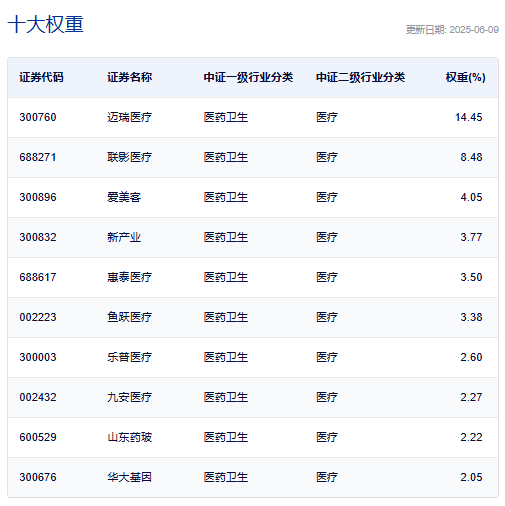Viewport: 505px width, 506px height.
Task: Select the name 鱼跃医疗
Action: tap(130, 317)
